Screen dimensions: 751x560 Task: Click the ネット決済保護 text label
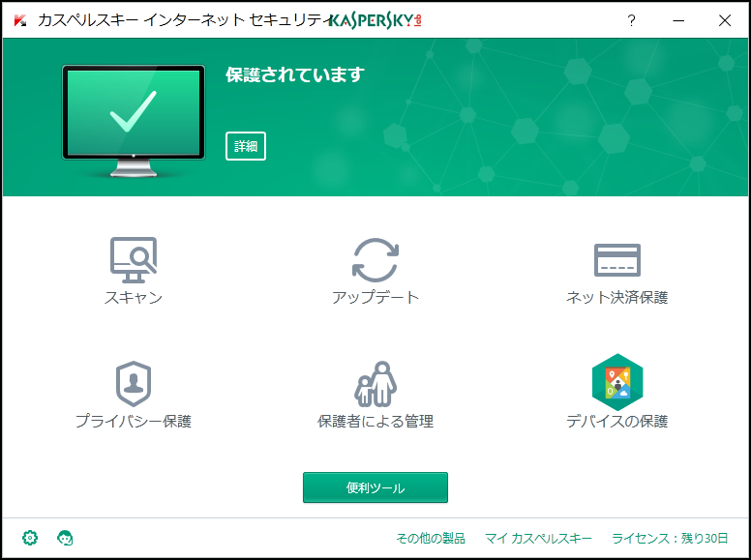pos(617,298)
